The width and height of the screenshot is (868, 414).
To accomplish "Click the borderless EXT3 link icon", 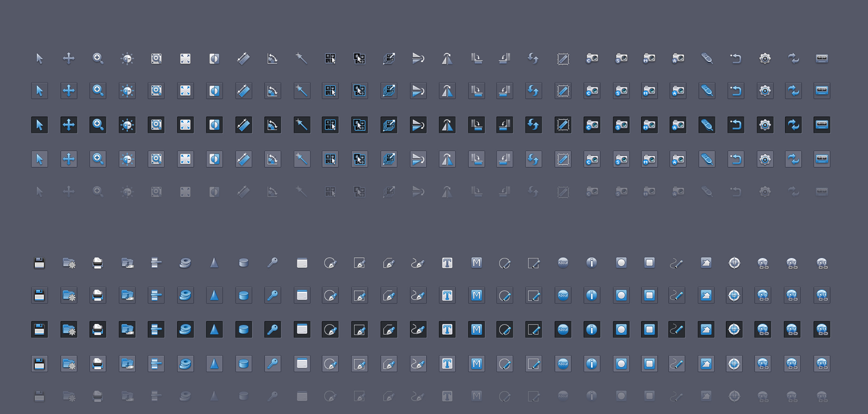I will point(822,264).
